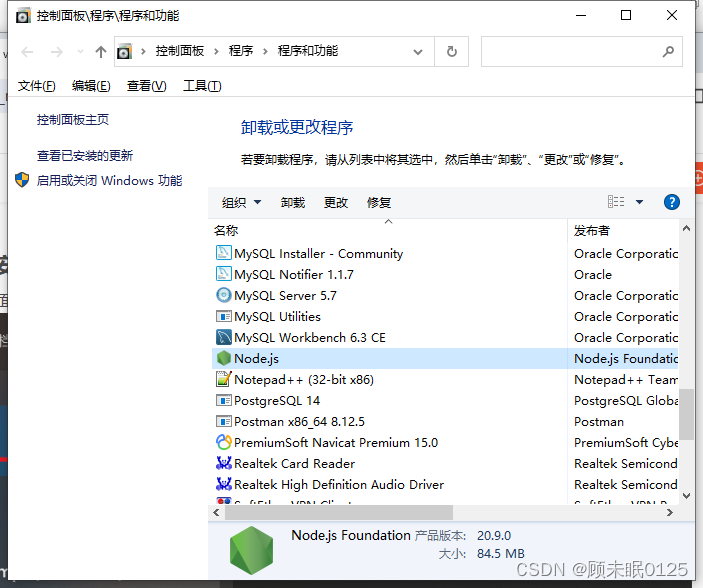Viewport: 703px width, 588px height.
Task: Click the green Node.js hexagon icon in list
Action: click(223, 358)
